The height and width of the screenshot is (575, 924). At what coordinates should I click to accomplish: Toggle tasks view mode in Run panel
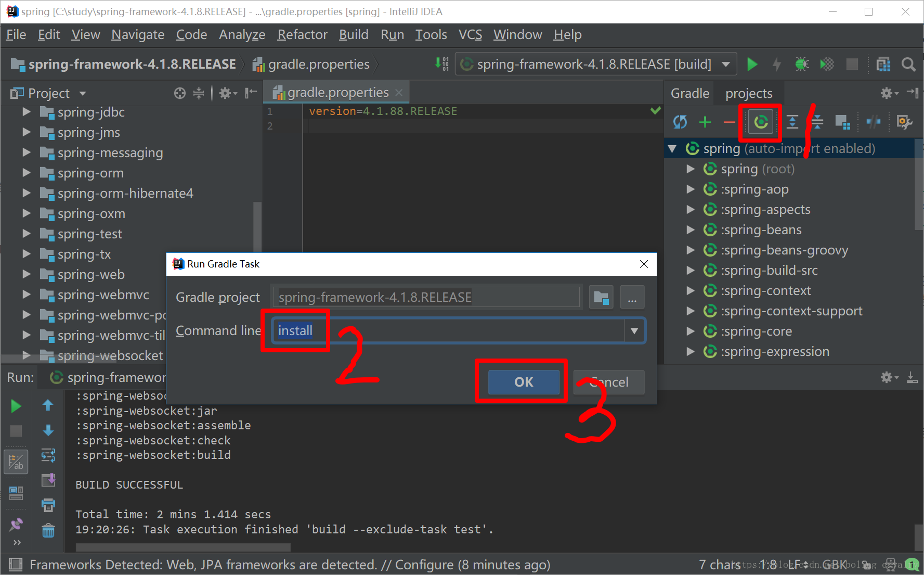coord(16,462)
